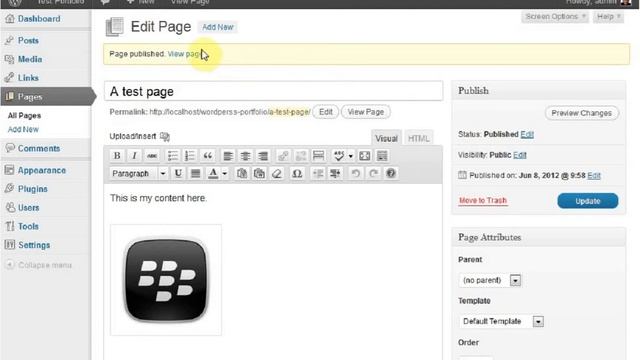This screenshot has height=360, width=640.
Task: Follow the View page link in notice
Action: tap(184, 54)
